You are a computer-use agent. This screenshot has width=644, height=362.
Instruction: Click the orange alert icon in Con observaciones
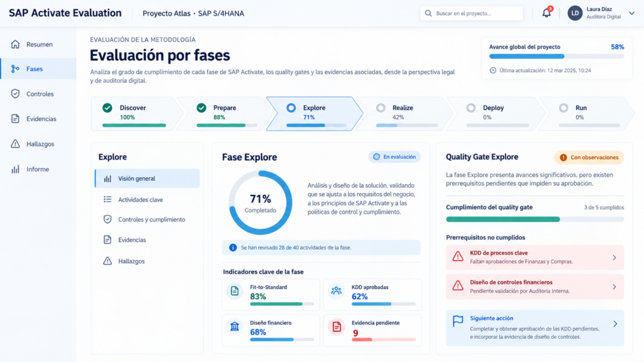pyautogui.click(x=563, y=158)
